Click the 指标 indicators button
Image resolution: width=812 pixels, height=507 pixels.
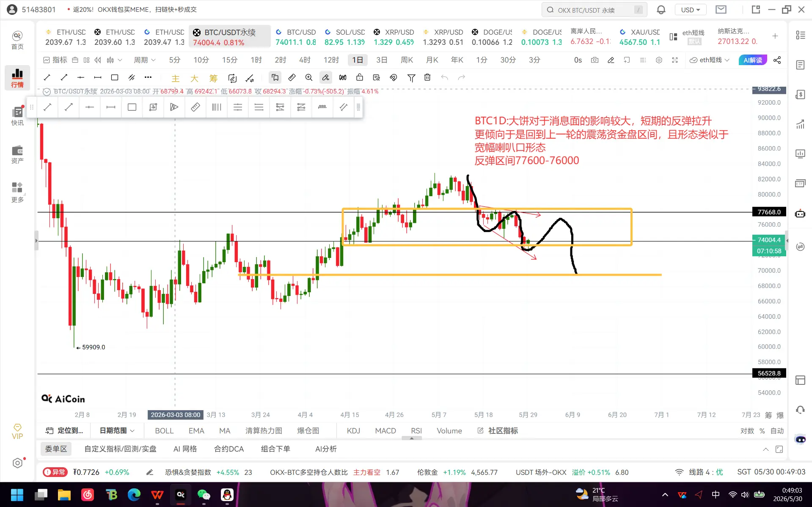55,60
